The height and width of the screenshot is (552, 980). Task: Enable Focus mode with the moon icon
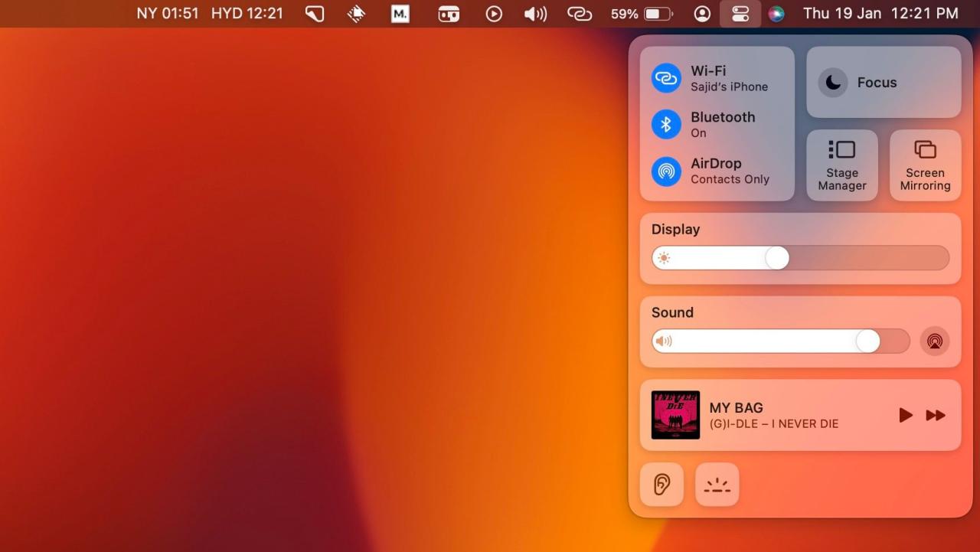[833, 83]
